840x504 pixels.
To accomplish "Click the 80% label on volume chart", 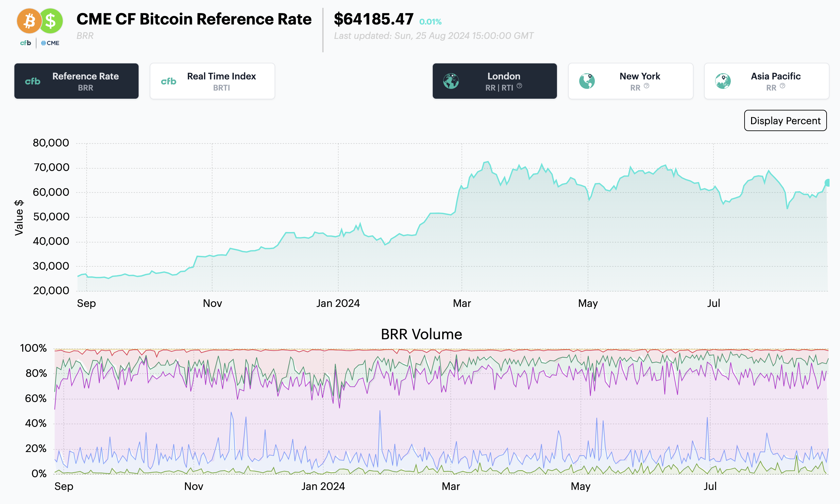I will [36, 374].
